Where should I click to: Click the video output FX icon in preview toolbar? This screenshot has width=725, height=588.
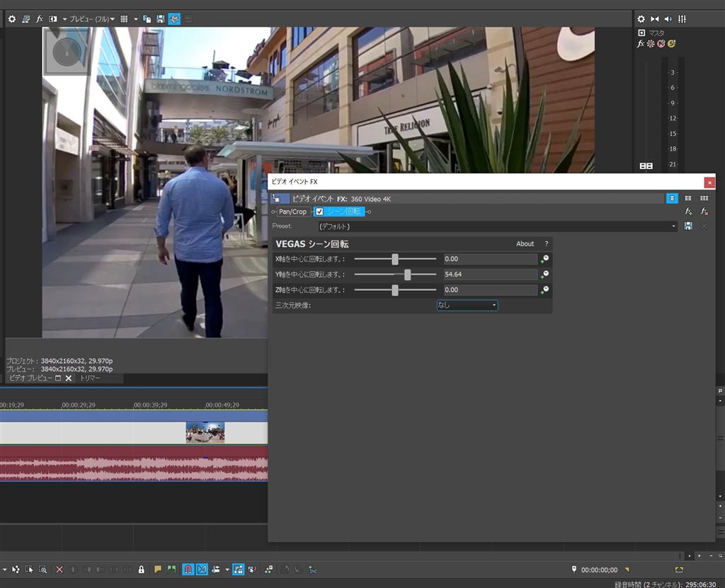[40, 19]
